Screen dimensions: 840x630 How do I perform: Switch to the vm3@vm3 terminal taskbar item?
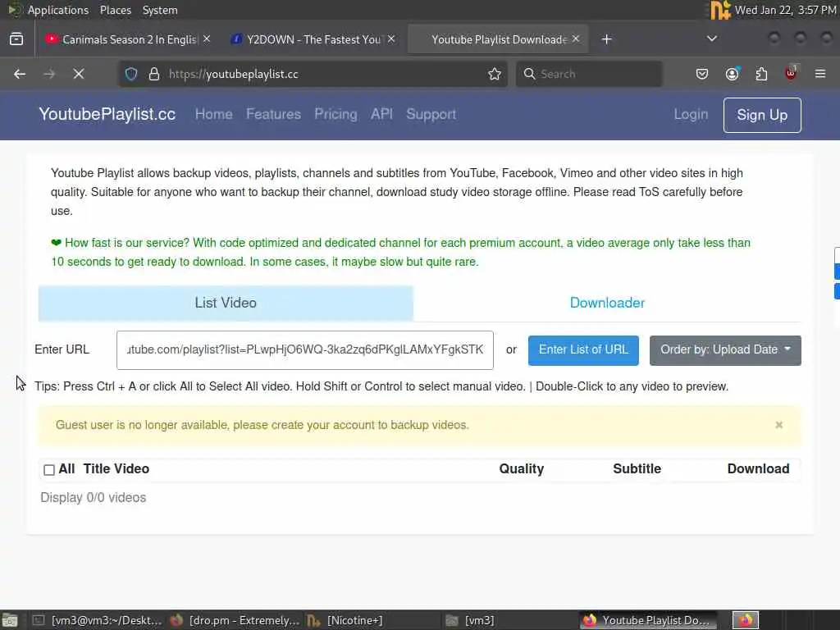pos(97,620)
